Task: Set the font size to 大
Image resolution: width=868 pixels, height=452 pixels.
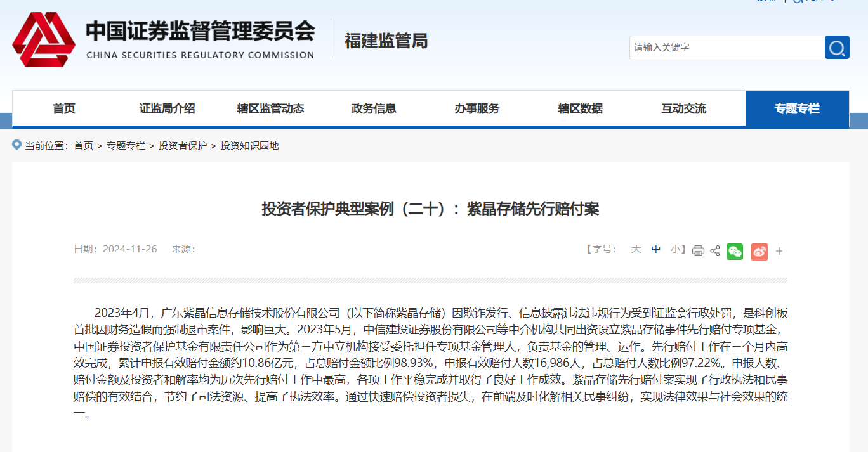Action: pyautogui.click(x=636, y=249)
